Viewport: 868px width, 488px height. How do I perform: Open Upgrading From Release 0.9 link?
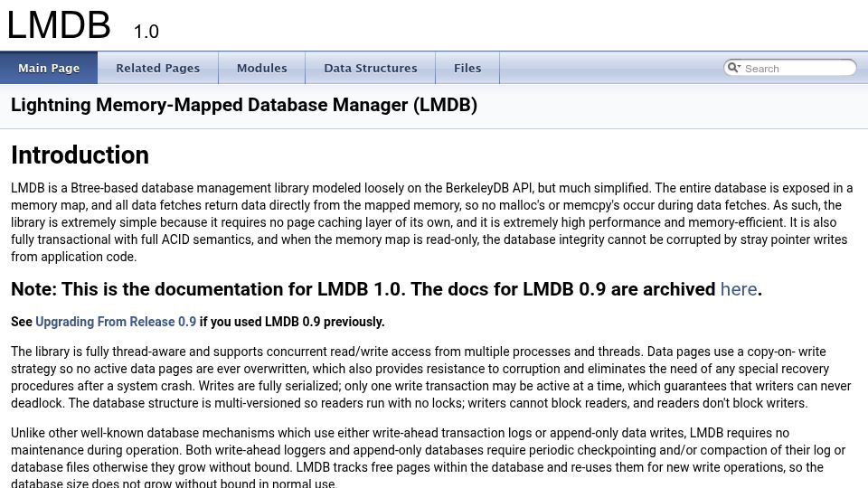coord(116,322)
